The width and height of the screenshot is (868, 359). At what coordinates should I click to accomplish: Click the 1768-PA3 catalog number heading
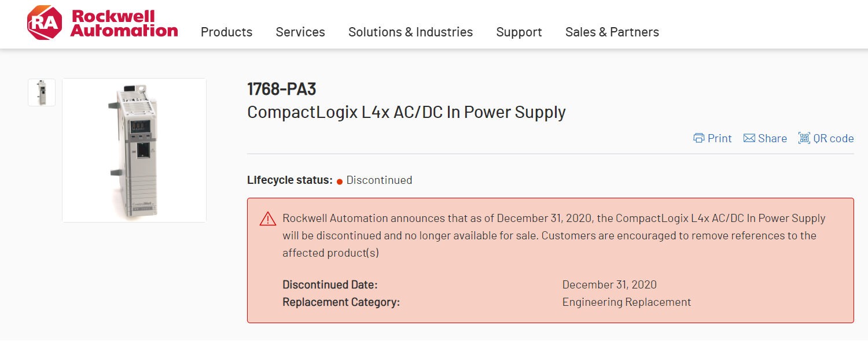pos(282,89)
